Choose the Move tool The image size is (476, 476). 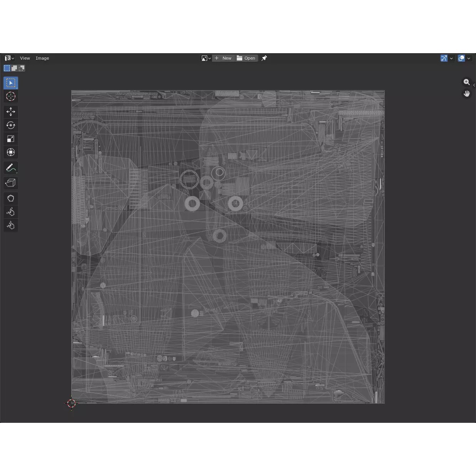[11, 112]
